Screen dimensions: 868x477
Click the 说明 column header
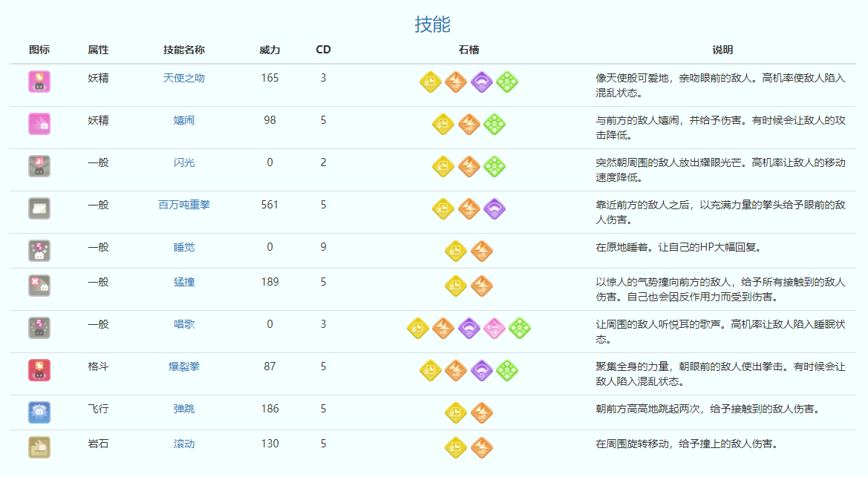(722, 50)
